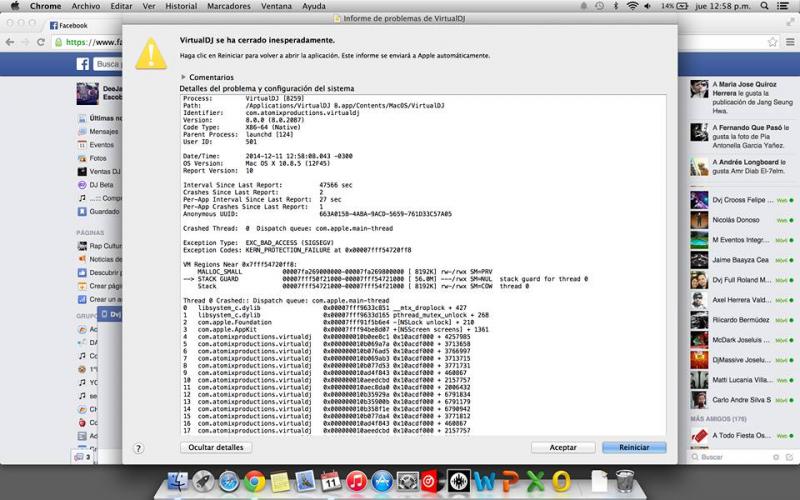Open the Notes icon in Dock

pos(280,481)
